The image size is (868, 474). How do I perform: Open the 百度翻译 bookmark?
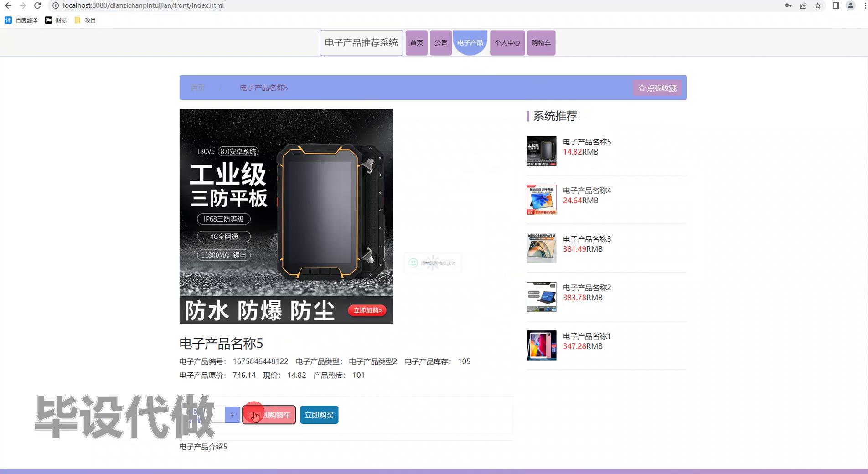tap(21, 20)
